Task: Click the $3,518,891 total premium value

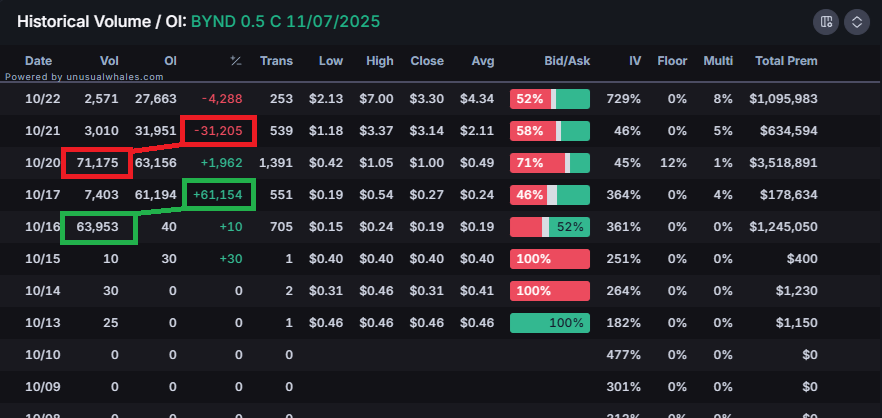Action: pyautogui.click(x=784, y=163)
